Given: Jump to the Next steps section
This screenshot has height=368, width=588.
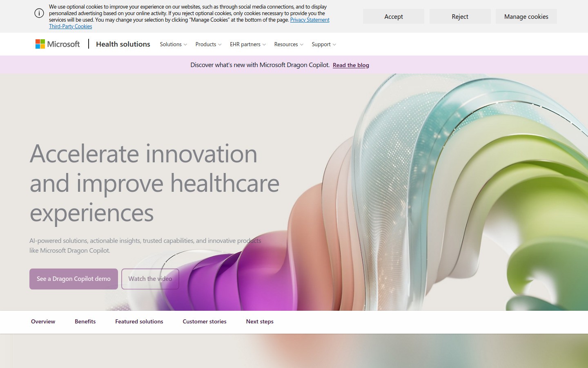Looking at the screenshot, I should tap(260, 321).
